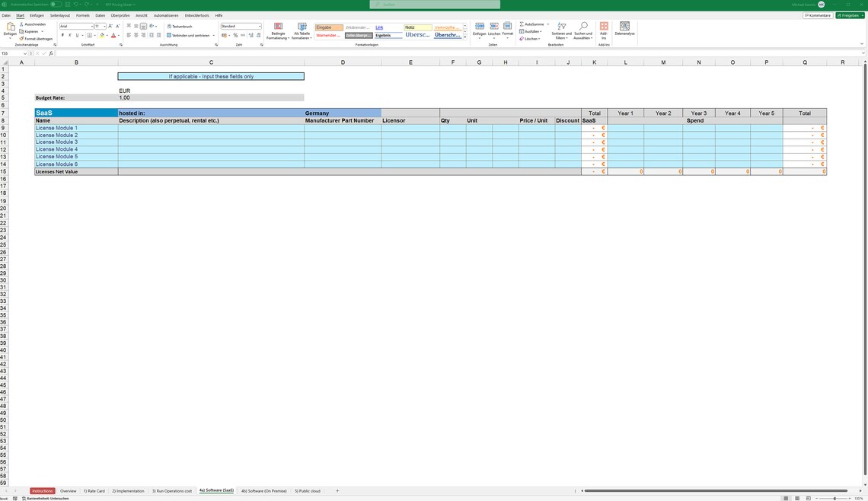Image resolution: width=868 pixels, height=501 pixels.
Task: Open the Arial font dropdown
Action: 91,26
